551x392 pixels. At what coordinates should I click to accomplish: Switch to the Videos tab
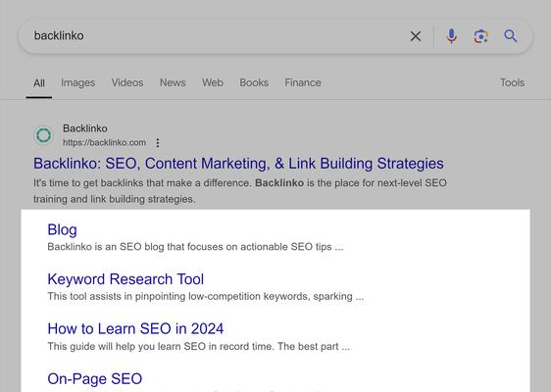click(x=127, y=82)
